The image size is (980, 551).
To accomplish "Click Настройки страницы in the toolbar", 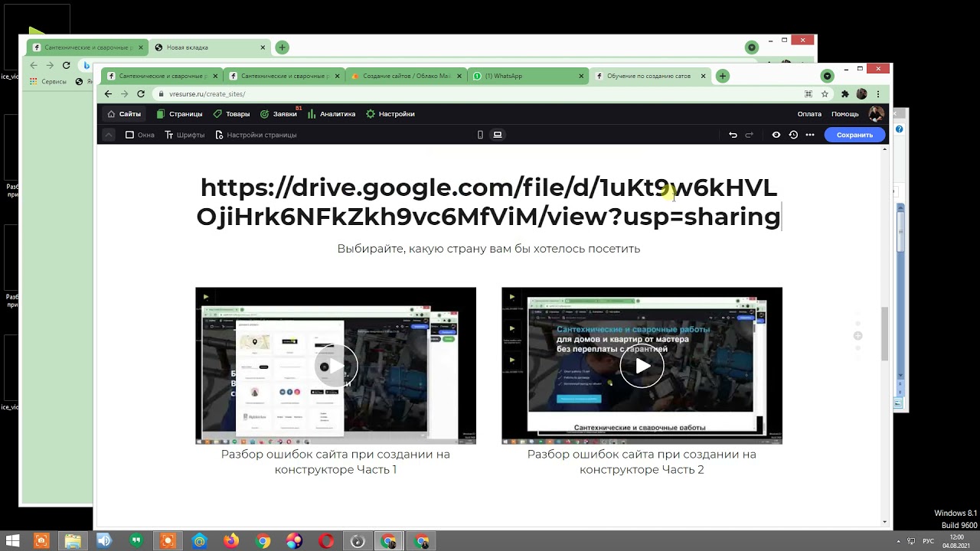I will [256, 135].
